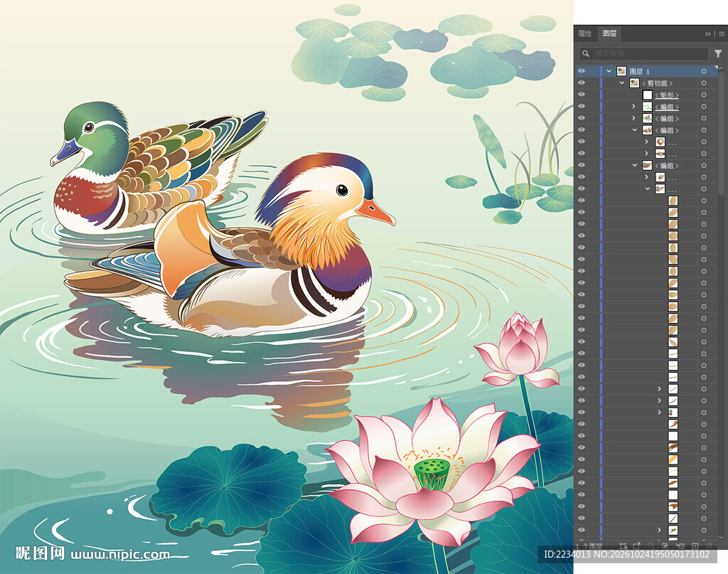Hide the <矩形> object

(x=582, y=95)
